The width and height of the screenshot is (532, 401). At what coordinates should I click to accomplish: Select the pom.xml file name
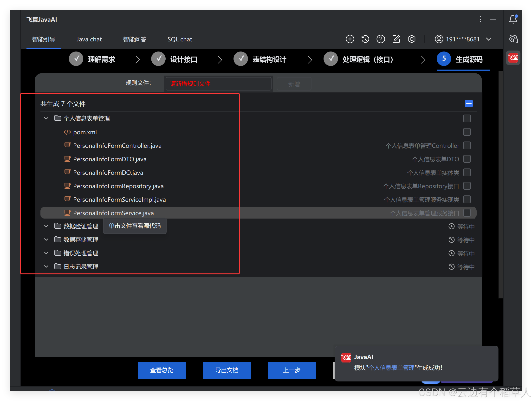(85, 132)
